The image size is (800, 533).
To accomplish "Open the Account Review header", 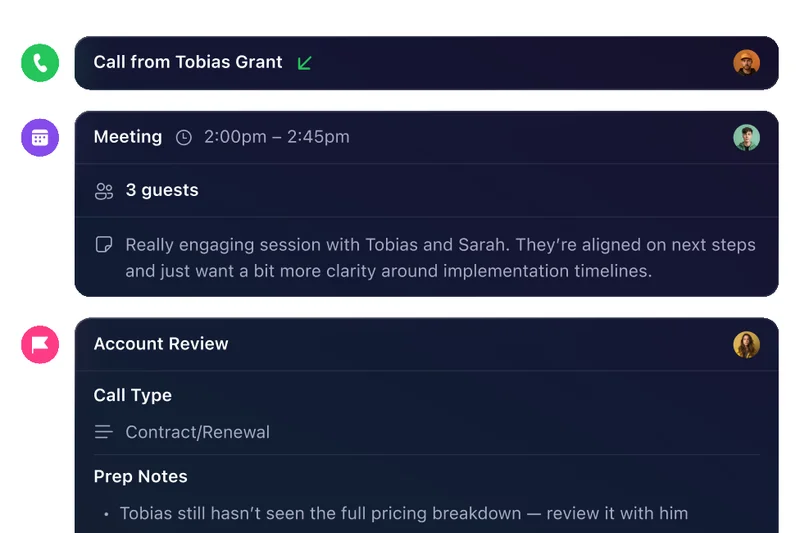I will tap(161, 344).
